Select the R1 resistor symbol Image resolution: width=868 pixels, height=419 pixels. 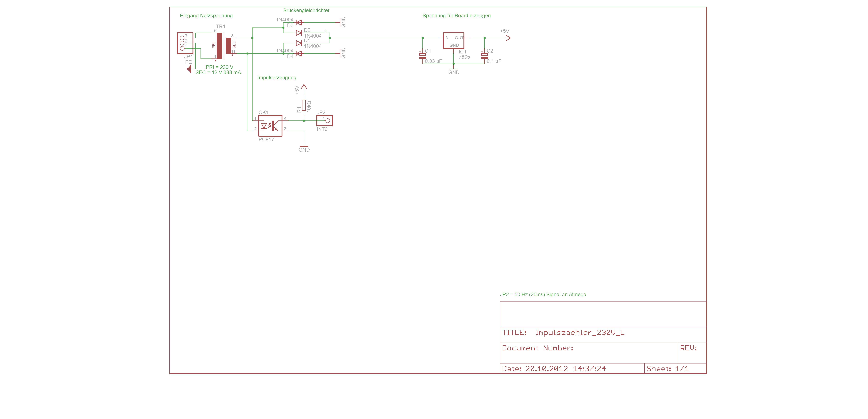tap(304, 105)
